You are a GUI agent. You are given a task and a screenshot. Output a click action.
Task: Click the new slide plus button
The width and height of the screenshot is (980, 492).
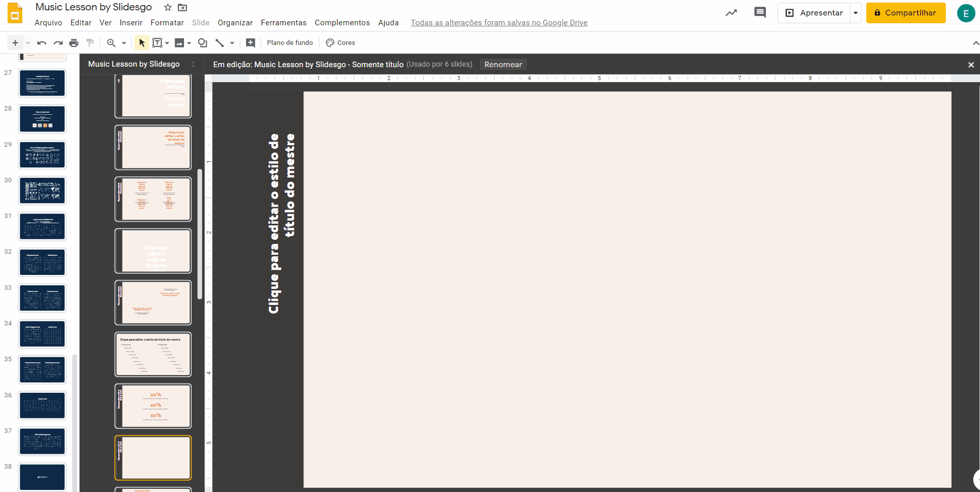pos(15,43)
